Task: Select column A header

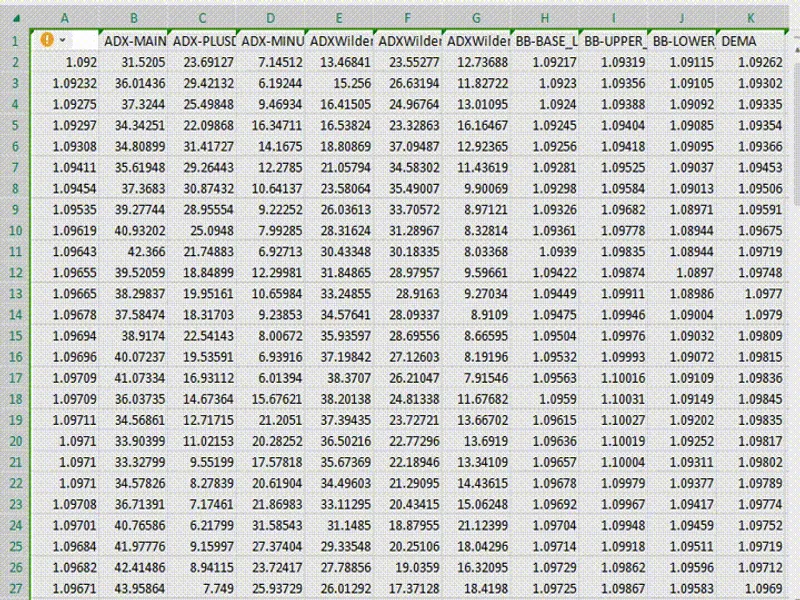Action: pyautogui.click(x=65, y=18)
